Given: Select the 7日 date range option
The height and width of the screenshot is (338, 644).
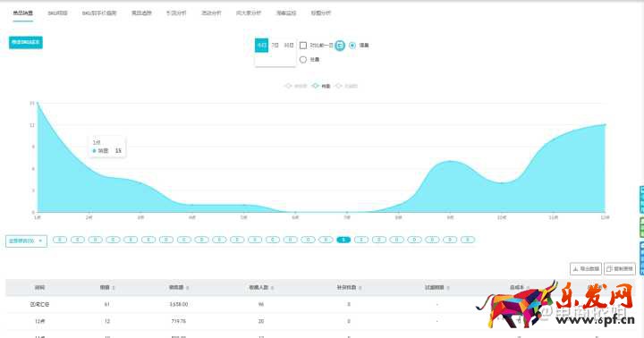Looking at the screenshot, I should click(275, 46).
